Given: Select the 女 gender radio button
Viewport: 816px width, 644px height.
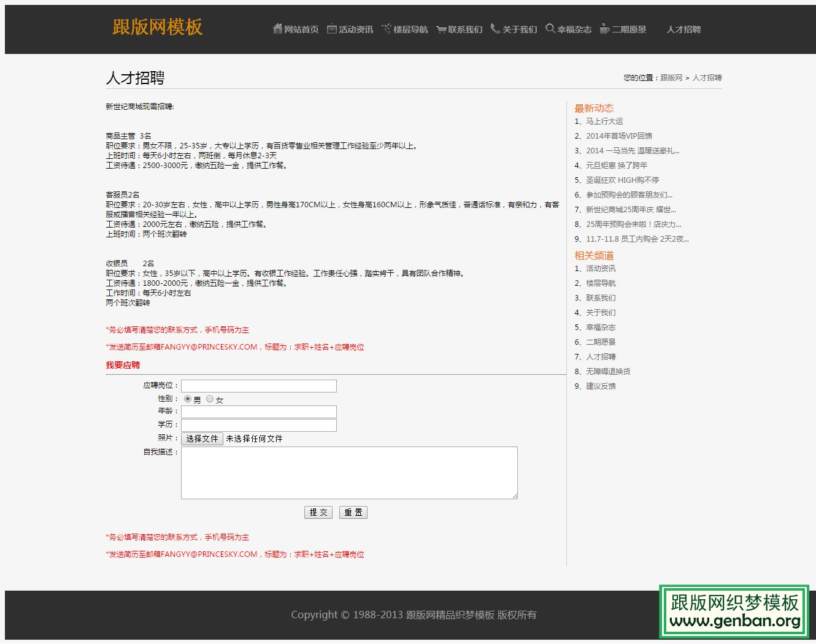Looking at the screenshot, I should [209, 398].
